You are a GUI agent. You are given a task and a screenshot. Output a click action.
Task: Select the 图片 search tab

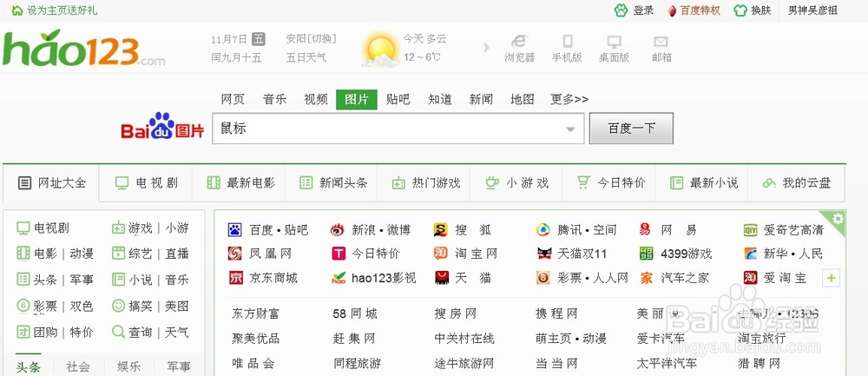coord(357,100)
